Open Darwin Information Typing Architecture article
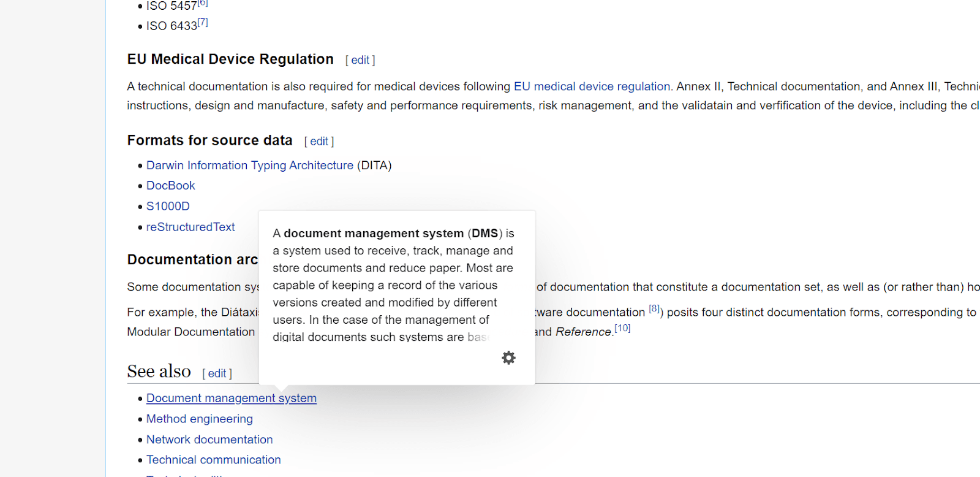 click(249, 166)
